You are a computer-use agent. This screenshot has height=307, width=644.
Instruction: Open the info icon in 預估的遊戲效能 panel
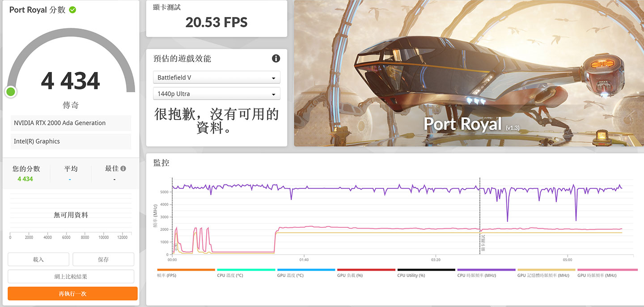276,59
